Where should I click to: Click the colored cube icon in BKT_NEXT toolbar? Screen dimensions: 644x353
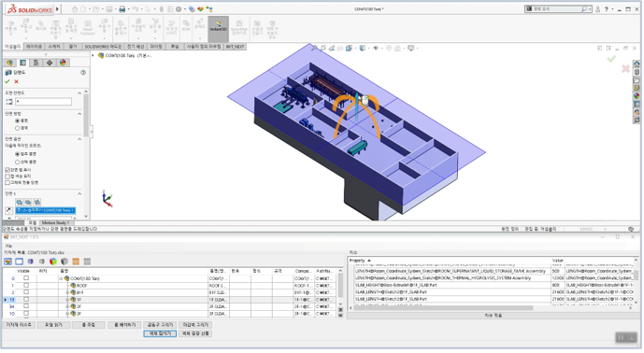click(53, 261)
